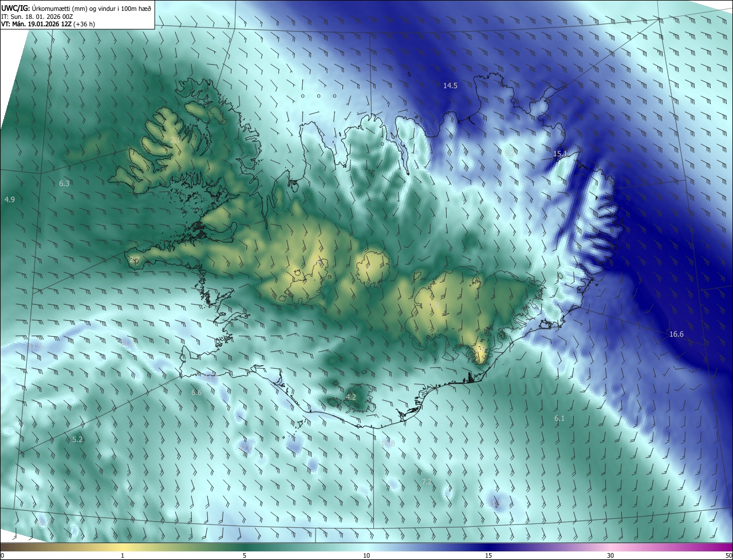Click the 4.9 value label on the map
The height and width of the screenshot is (560, 733).
point(9,199)
